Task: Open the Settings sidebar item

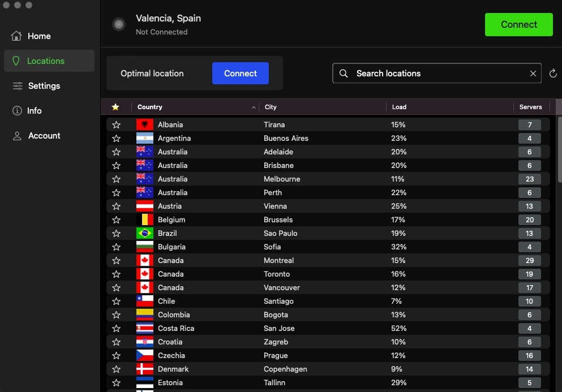Action: pos(44,86)
